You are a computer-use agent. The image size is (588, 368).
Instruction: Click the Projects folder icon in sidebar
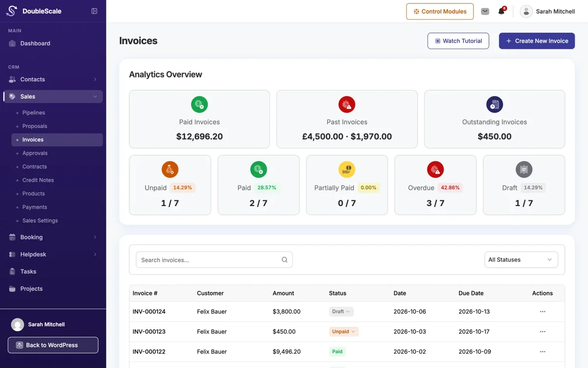pos(12,289)
